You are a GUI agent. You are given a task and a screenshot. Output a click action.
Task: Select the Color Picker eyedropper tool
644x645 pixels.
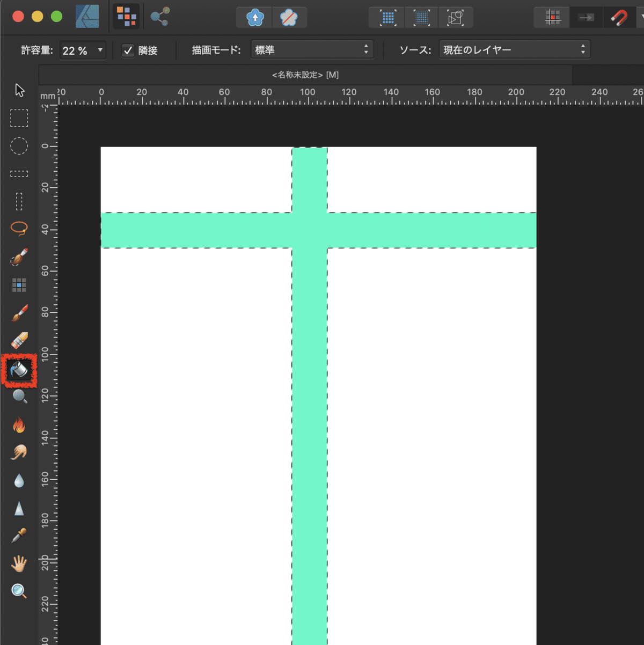pos(19,536)
